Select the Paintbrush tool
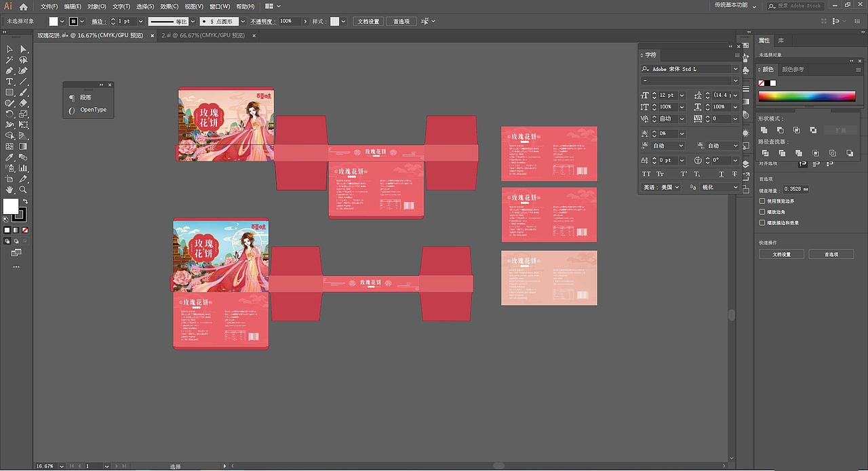868x471 pixels. [23, 92]
